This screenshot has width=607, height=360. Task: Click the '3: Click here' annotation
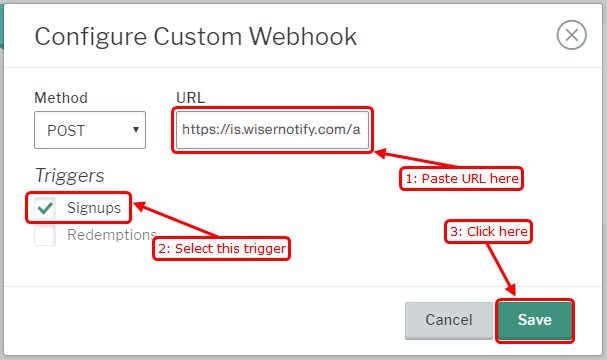[x=489, y=231]
